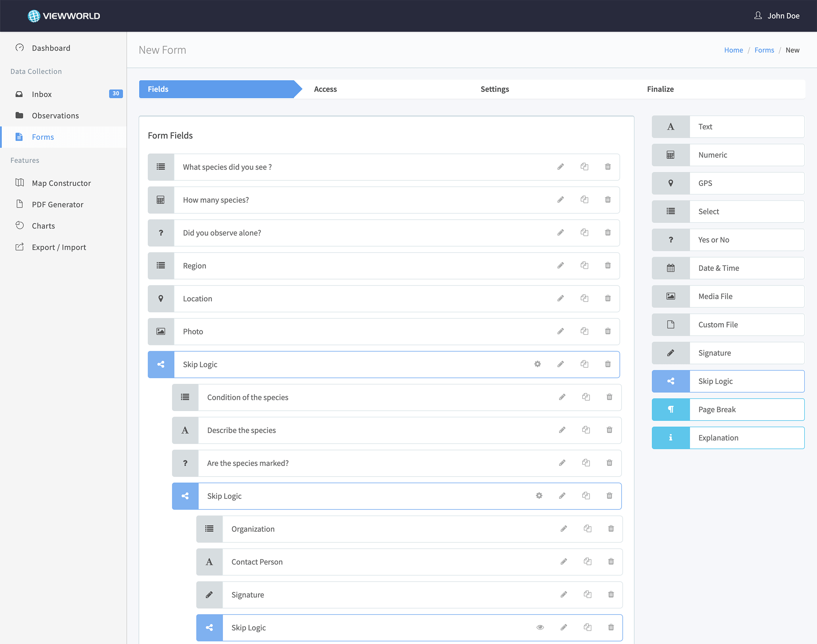817x644 pixels.
Task: Add a Page Break element
Action: pos(728,410)
